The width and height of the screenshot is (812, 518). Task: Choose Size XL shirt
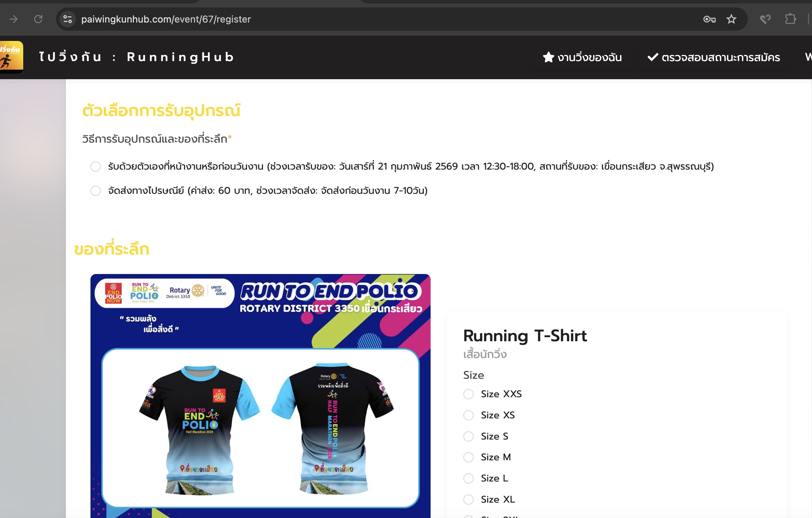click(468, 500)
